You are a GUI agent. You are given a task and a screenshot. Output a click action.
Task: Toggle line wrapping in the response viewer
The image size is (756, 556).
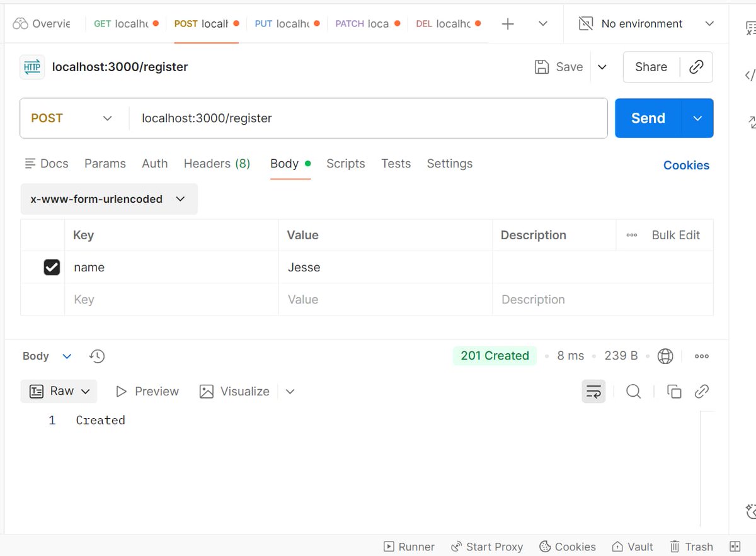point(593,391)
